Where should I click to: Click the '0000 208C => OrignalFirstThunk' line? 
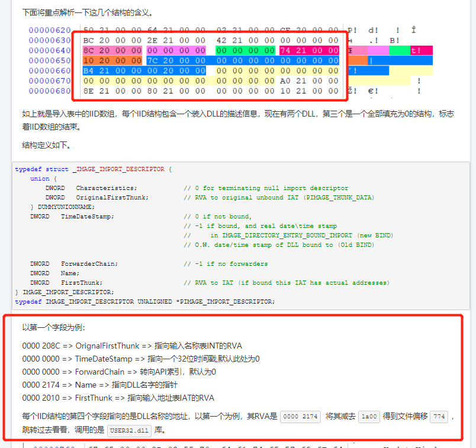pos(132,346)
